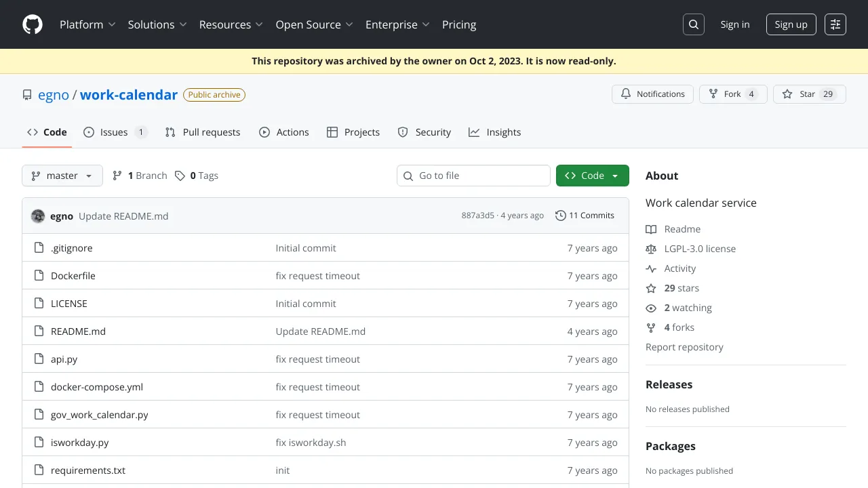Click the file icon beside .gitignore
The height and width of the screenshot is (488, 868).
39,248
